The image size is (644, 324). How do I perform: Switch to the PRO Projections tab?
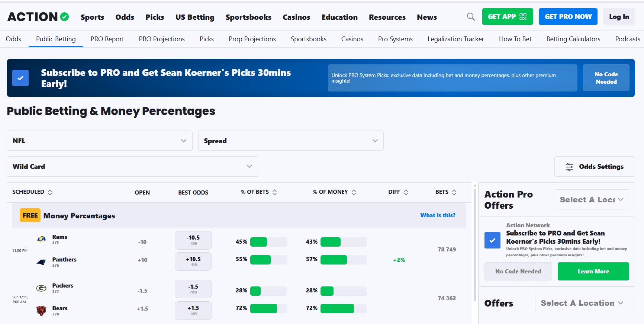tap(162, 39)
